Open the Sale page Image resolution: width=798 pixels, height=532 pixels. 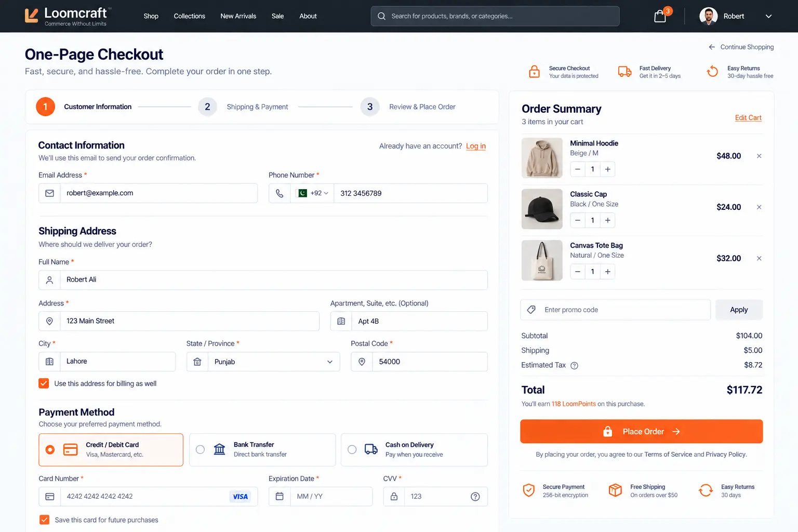click(x=277, y=16)
